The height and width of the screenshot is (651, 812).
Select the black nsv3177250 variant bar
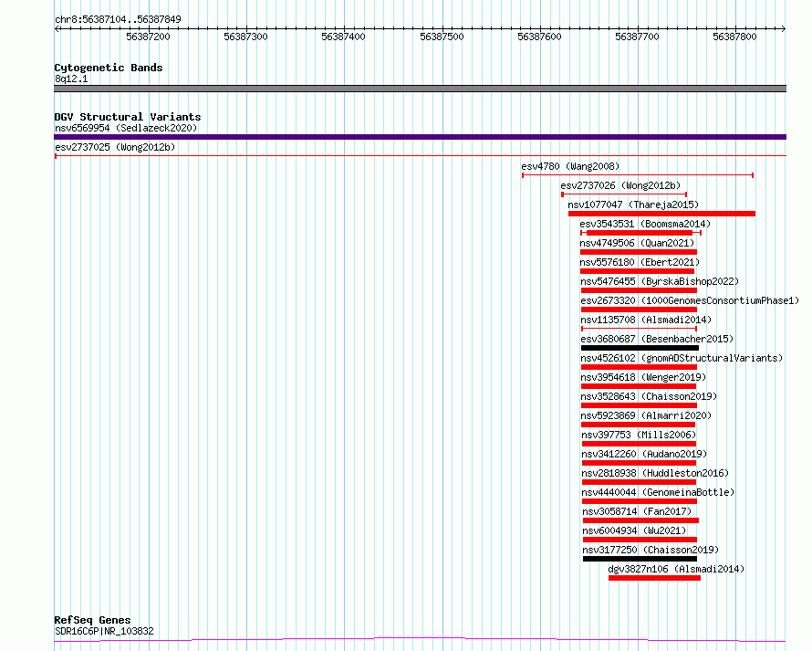tap(640, 559)
